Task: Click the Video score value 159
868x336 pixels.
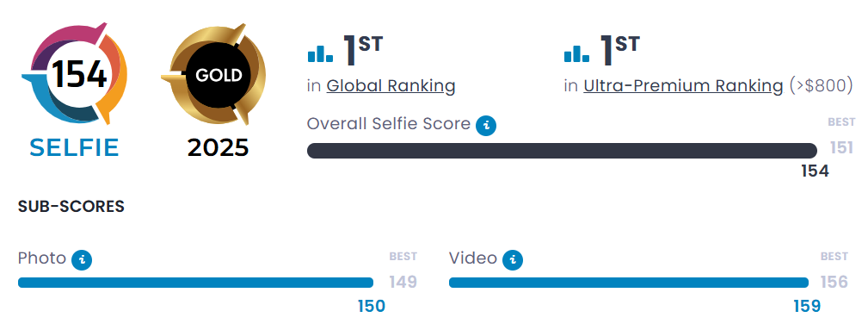Action: [x=807, y=306]
